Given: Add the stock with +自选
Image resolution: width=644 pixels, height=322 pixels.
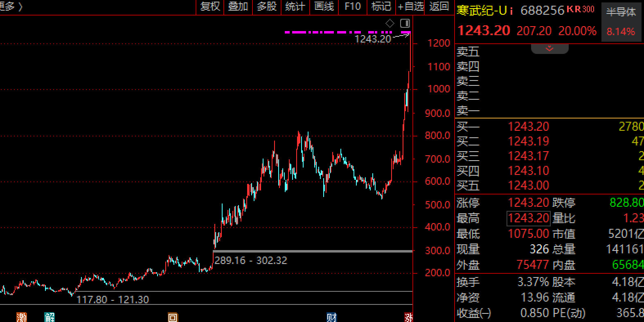Looking at the screenshot, I should pyautogui.click(x=411, y=7).
